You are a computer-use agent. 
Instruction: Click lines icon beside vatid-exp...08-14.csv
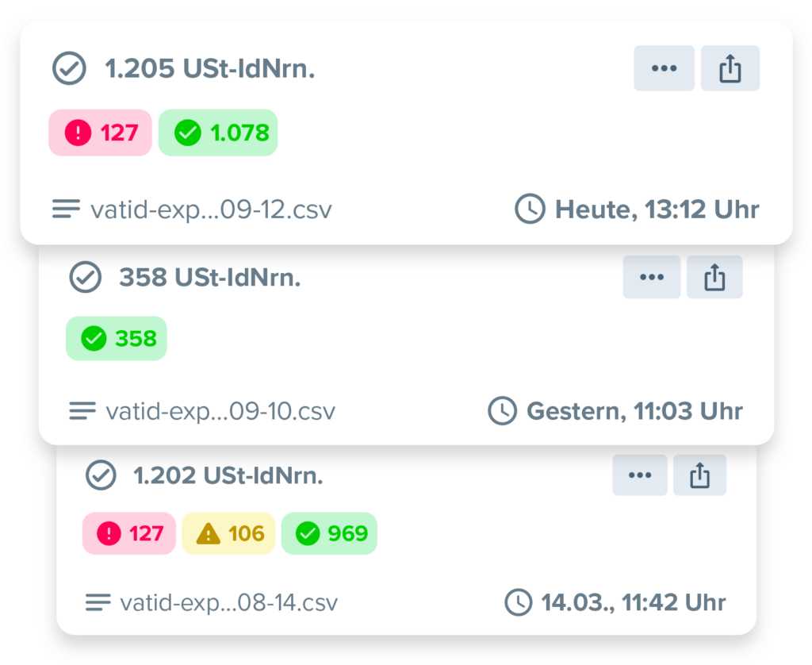98,602
